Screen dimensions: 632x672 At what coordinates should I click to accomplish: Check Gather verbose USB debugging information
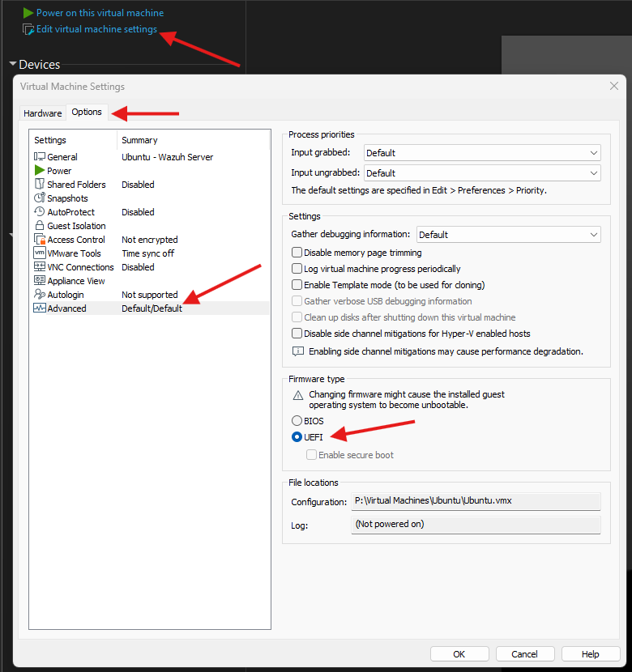tap(297, 301)
